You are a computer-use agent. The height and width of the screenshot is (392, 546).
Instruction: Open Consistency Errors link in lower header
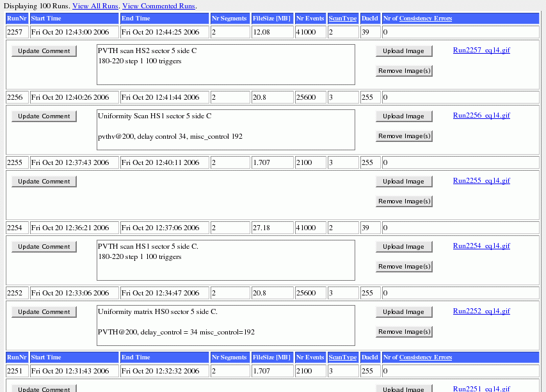pyautogui.click(x=426, y=357)
